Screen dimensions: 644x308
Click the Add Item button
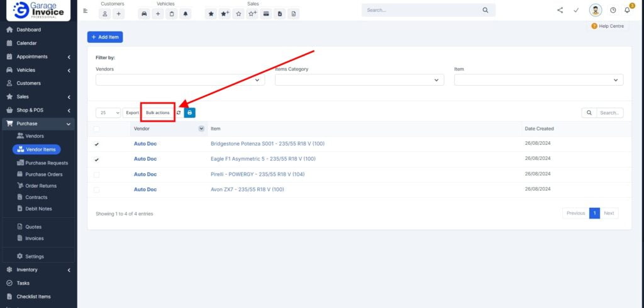[105, 37]
